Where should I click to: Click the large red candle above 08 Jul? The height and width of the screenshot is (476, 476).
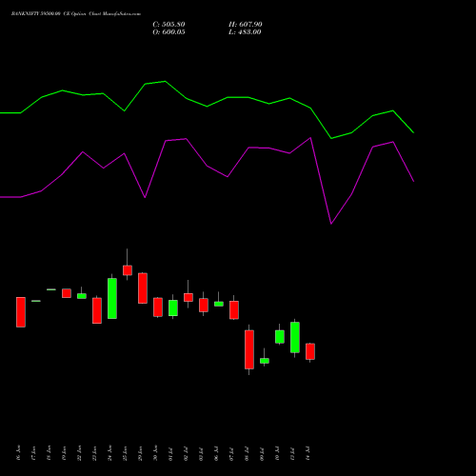click(x=249, y=349)
